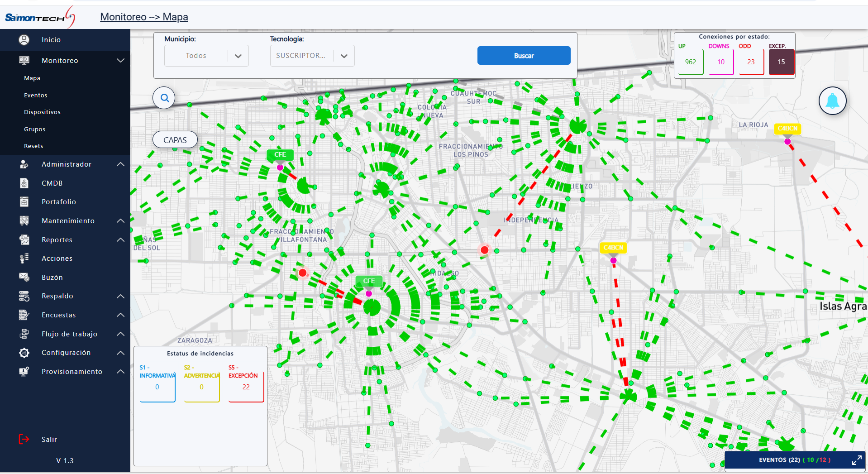868x474 pixels.
Task: Click the Inicio user icon
Action: 24,40
